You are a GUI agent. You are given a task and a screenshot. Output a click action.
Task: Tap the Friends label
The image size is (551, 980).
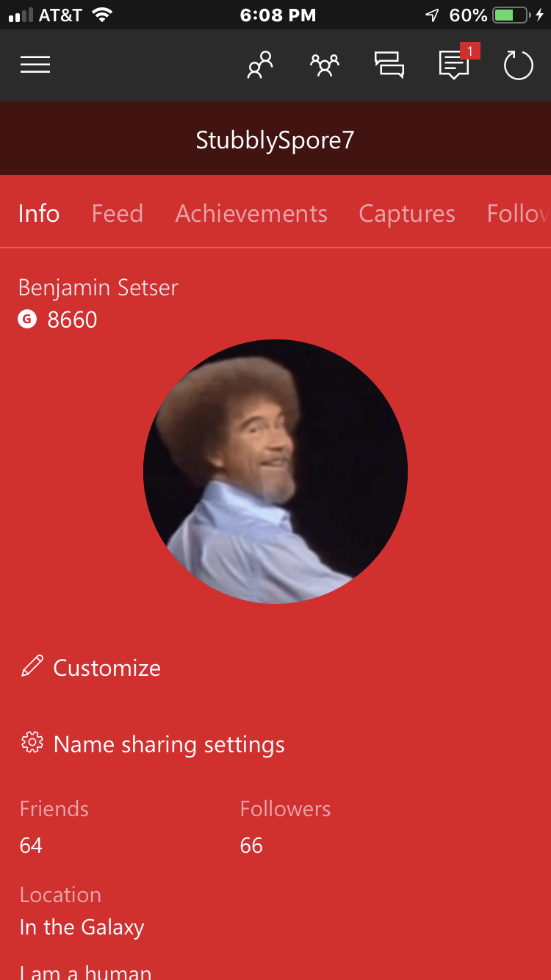[x=54, y=809]
